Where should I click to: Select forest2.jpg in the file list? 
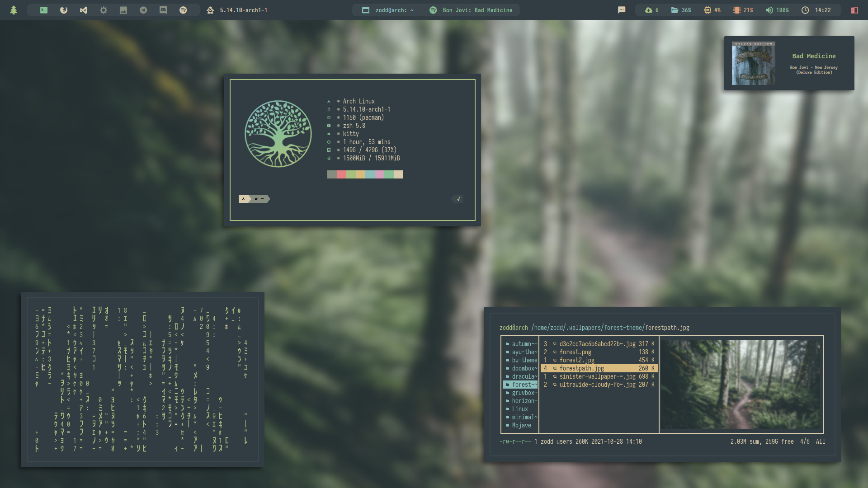577,360
